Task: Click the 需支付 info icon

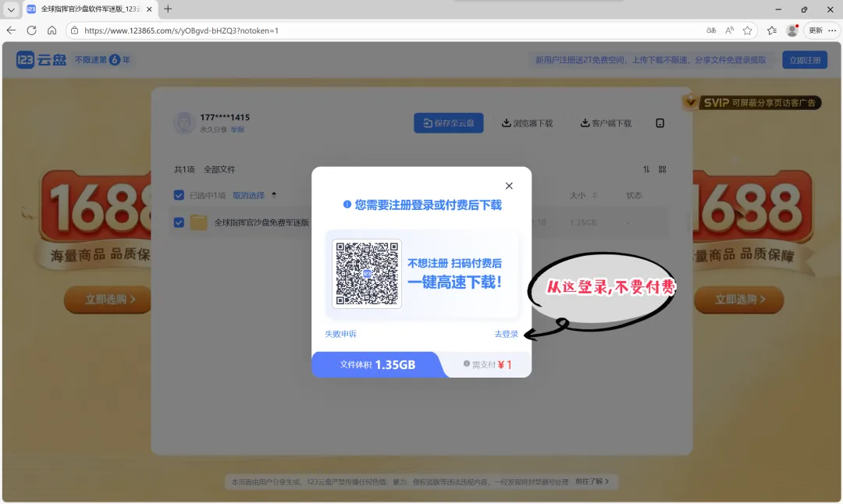Action: 467,364
